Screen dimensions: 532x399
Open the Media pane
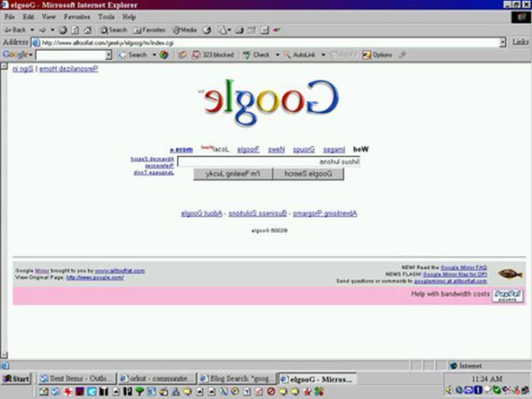tap(185, 30)
